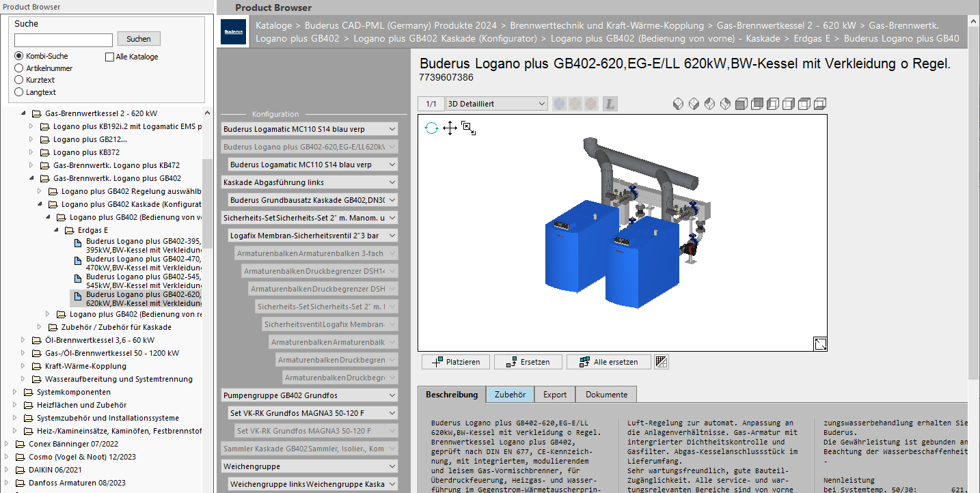980x493 pixels.
Task: Click the Platzieren button
Action: pyautogui.click(x=455, y=362)
